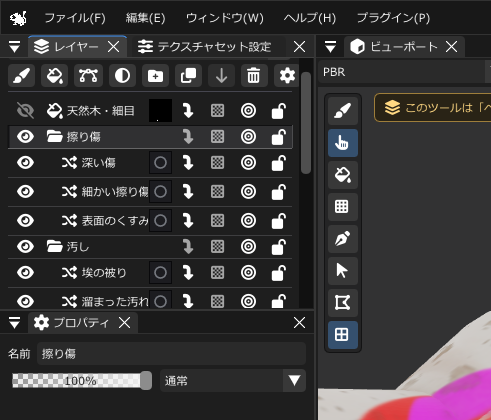Click checkerboard alpha icon on 天然木・細目

[217, 111]
